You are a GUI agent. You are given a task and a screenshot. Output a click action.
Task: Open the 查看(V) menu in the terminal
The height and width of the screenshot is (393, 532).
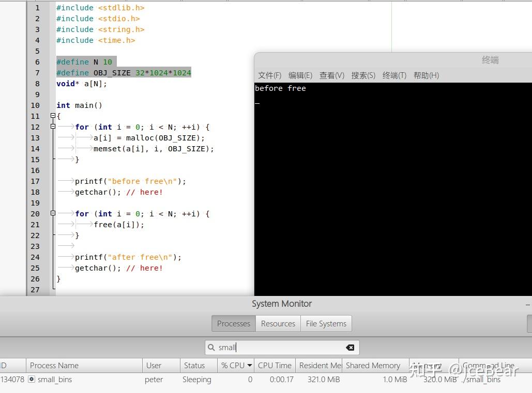tap(332, 75)
